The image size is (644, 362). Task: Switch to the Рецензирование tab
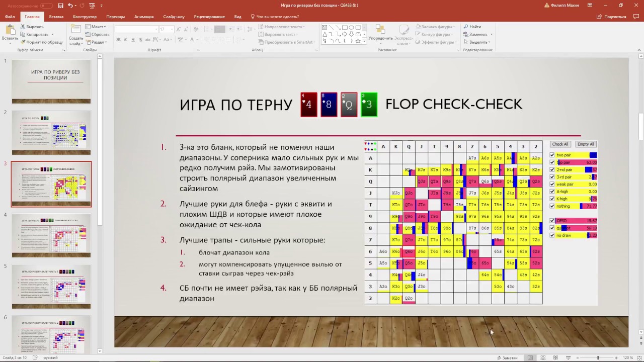pyautogui.click(x=210, y=17)
